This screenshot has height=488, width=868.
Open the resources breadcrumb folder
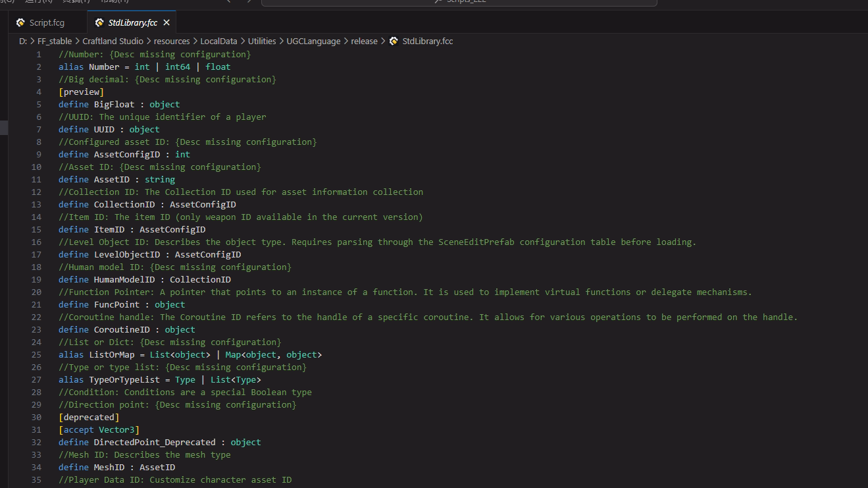coord(172,41)
